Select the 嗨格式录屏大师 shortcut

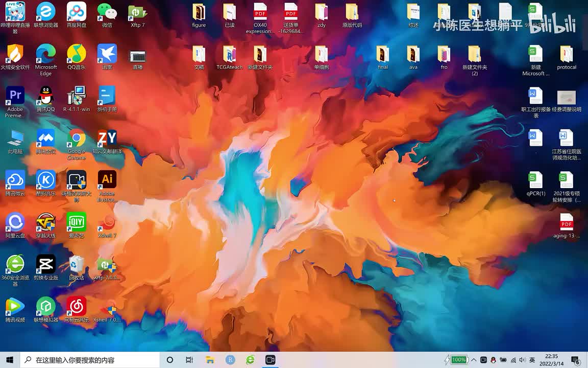(x=77, y=186)
